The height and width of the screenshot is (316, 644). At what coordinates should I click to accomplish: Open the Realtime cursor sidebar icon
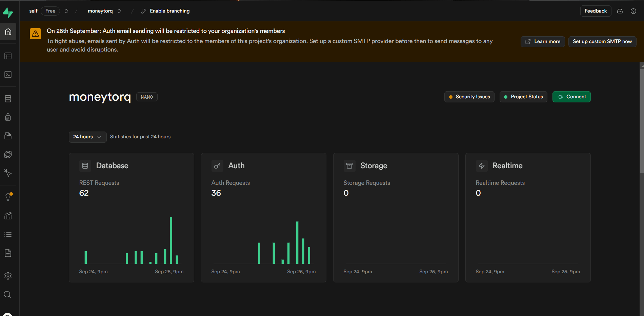(8, 173)
